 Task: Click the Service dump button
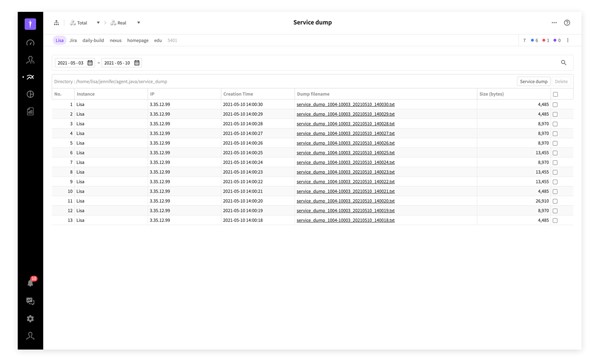pyautogui.click(x=534, y=82)
